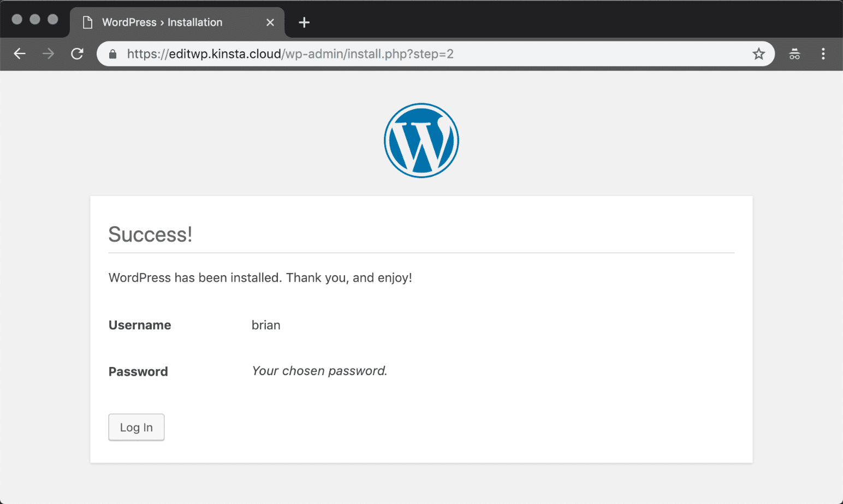Open Chrome's three-dot menu
This screenshot has width=843, height=504.
(823, 54)
